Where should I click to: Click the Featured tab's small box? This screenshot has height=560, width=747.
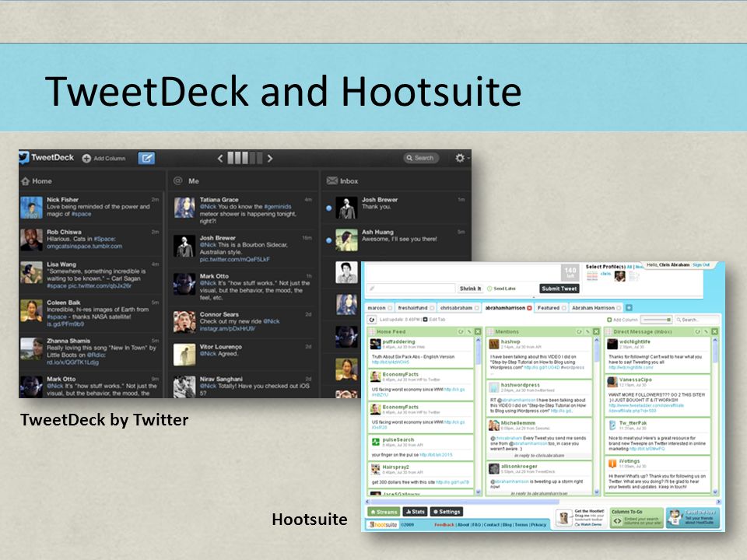click(564, 308)
